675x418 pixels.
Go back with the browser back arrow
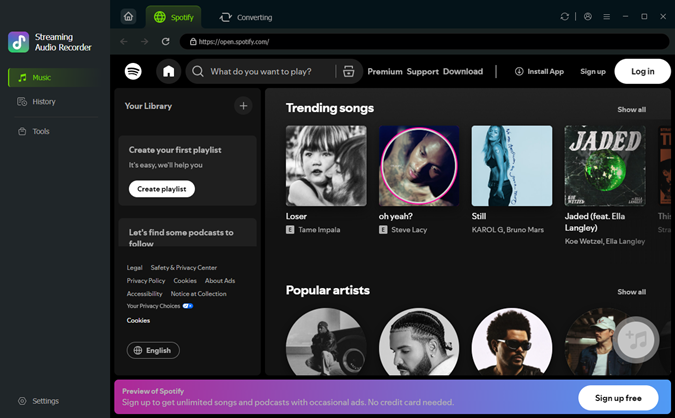click(124, 41)
